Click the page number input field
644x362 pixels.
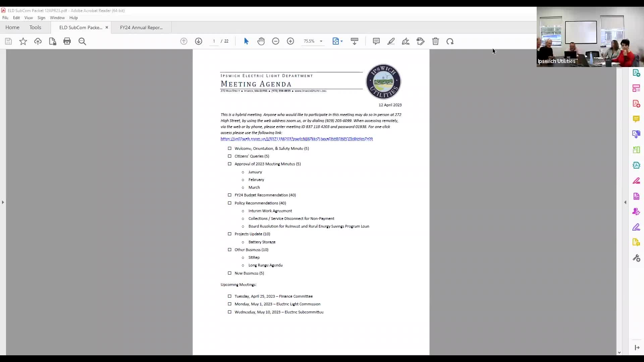pyautogui.click(x=214, y=41)
